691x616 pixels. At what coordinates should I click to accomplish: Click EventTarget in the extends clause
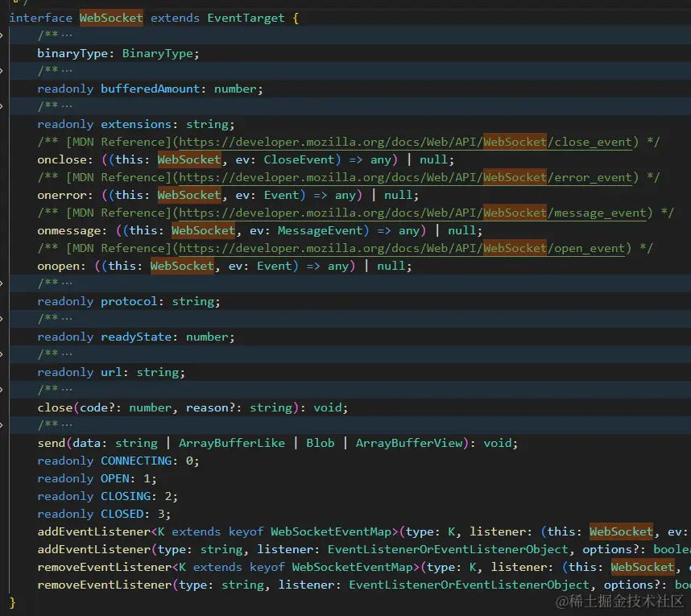[x=246, y=18]
